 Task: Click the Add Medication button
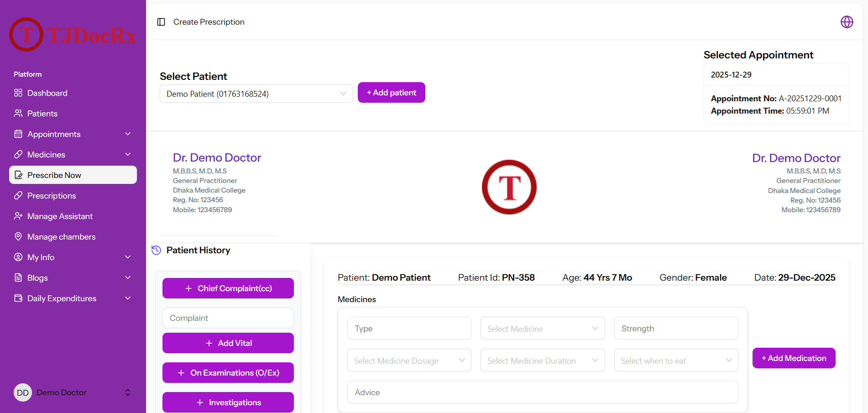pos(794,358)
